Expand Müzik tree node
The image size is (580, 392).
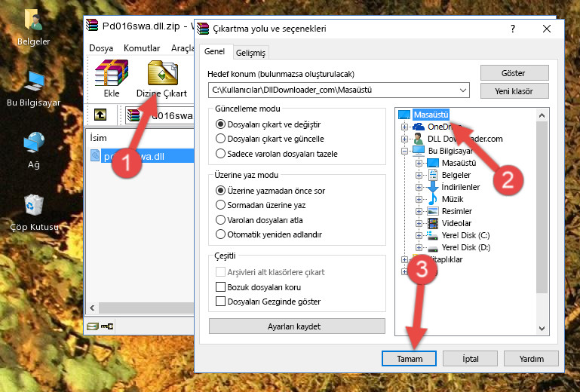pyautogui.click(x=419, y=199)
